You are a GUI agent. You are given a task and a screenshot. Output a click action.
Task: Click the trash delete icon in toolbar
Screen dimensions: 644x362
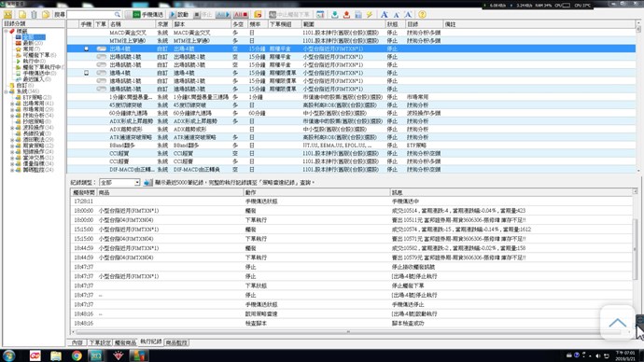point(35,14)
